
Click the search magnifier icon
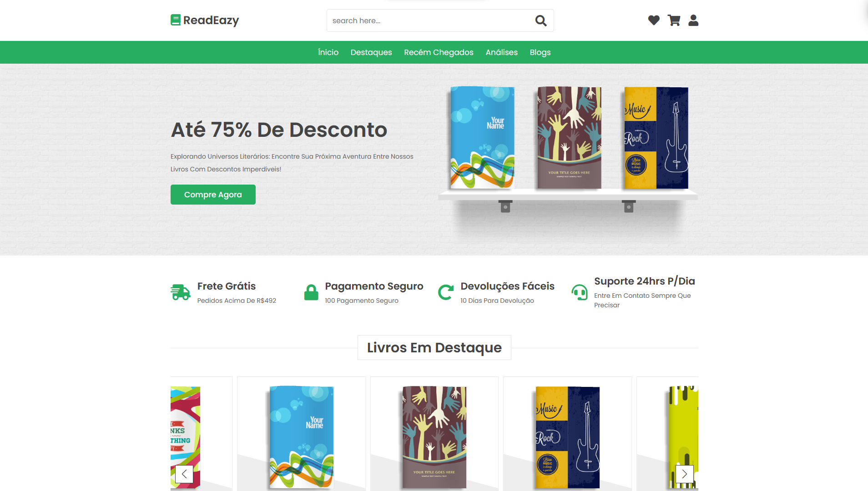pos(541,20)
